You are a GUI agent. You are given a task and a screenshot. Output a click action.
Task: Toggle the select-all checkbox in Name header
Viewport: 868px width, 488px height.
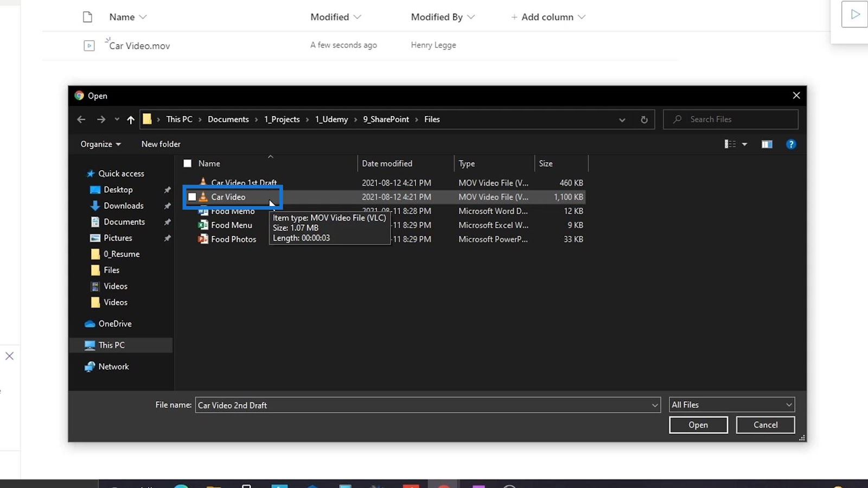[188, 163]
